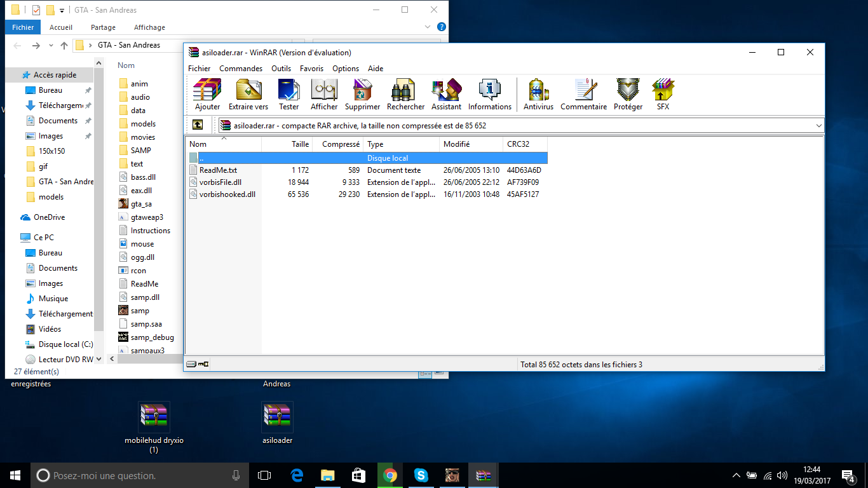Image resolution: width=868 pixels, height=488 pixels.
Task: Open the Explorer Fichier tab
Action: pos(23,27)
